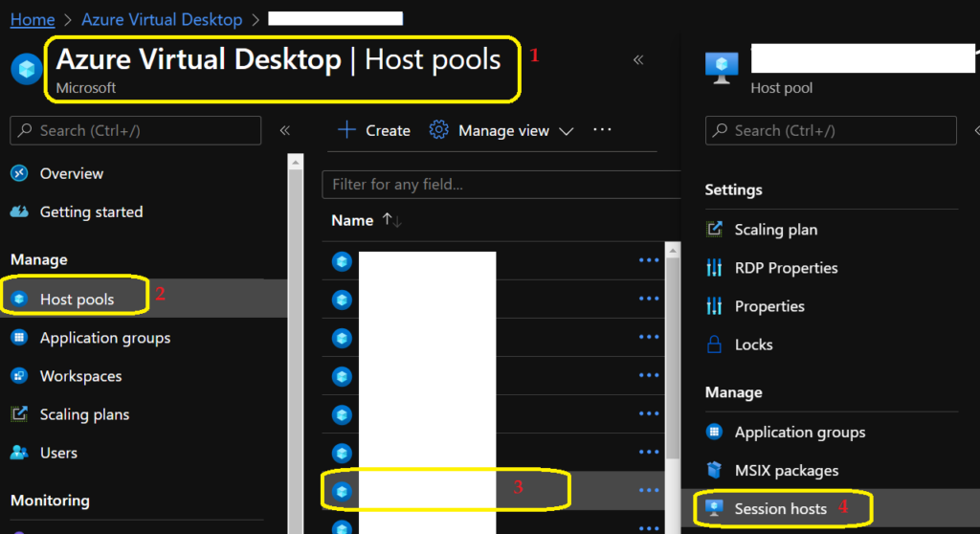Collapse the left navigation menu chevron
Screen dimensions: 980x534
(x=285, y=130)
